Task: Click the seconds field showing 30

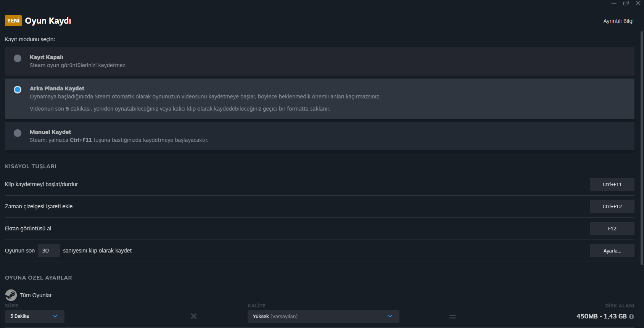Action: coord(49,251)
